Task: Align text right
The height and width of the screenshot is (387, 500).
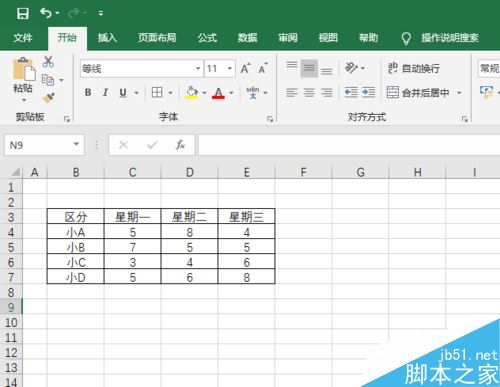Action: coord(327,92)
